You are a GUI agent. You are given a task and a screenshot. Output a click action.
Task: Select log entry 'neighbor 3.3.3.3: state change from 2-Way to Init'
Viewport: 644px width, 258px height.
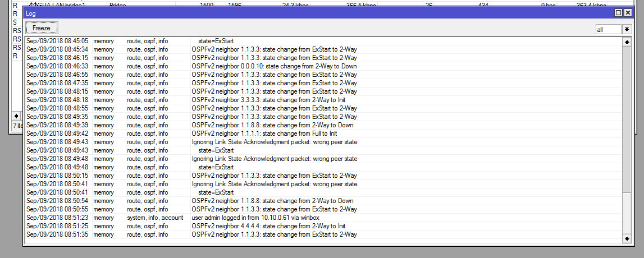click(323, 100)
